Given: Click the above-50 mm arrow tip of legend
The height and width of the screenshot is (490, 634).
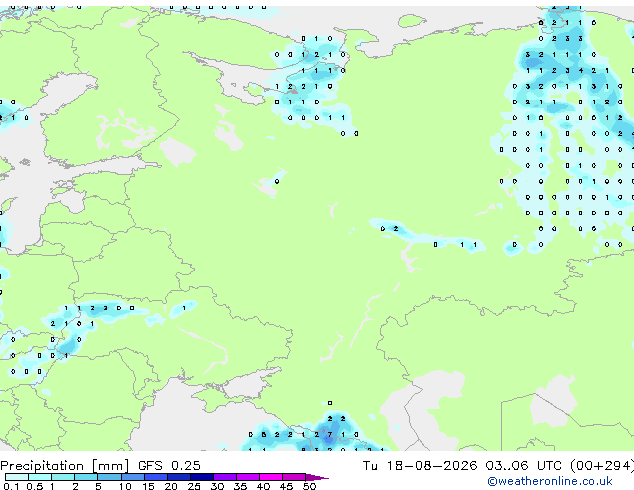Looking at the screenshot, I should click(x=317, y=477).
